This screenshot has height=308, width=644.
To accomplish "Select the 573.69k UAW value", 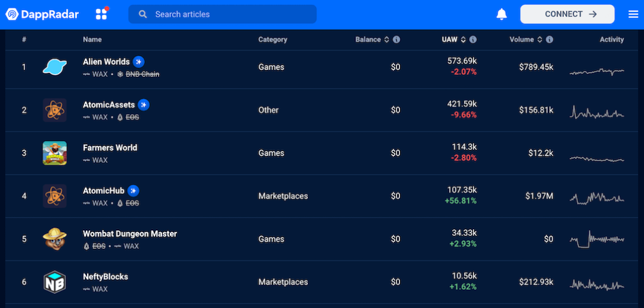I will coord(462,61).
